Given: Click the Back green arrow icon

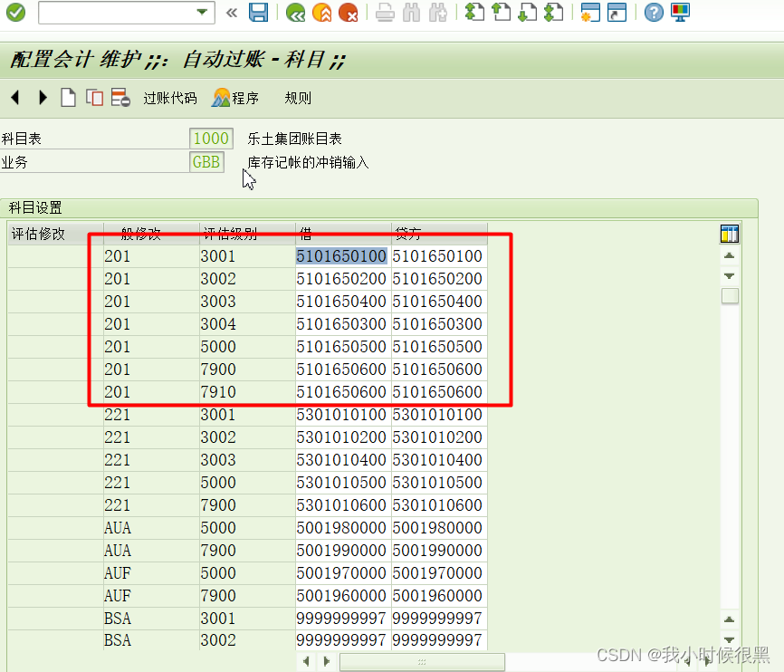Looking at the screenshot, I should pos(295,14).
